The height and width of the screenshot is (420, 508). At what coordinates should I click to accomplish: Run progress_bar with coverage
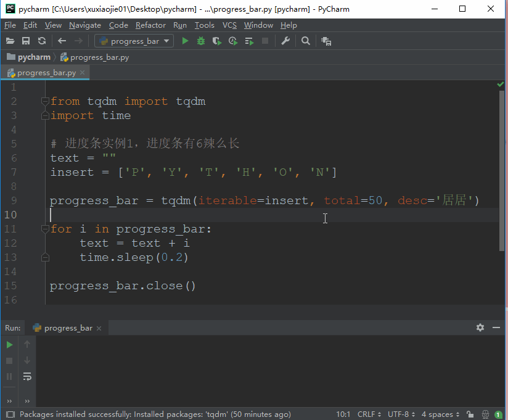pos(217,41)
